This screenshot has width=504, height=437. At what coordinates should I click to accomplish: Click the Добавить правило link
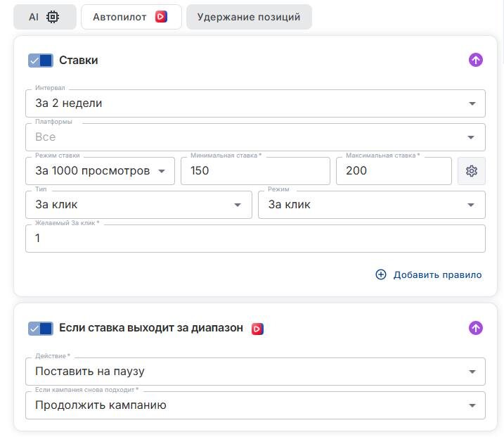pos(437,274)
